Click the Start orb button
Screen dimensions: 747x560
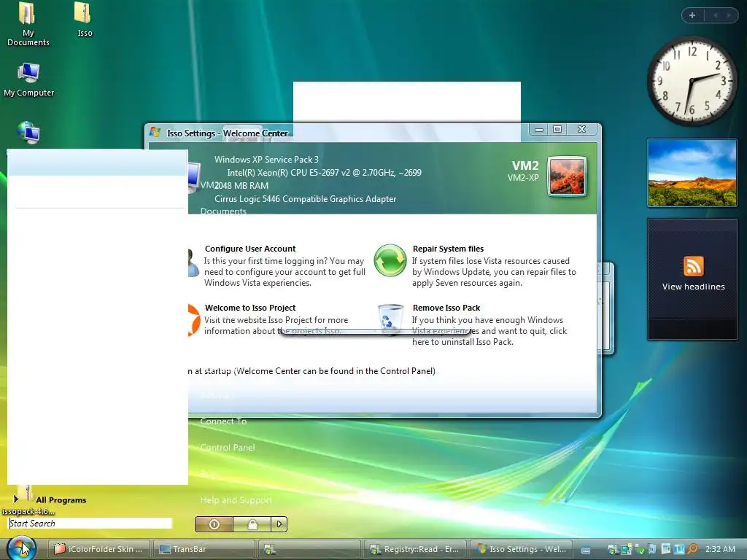[x=21, y=548]
